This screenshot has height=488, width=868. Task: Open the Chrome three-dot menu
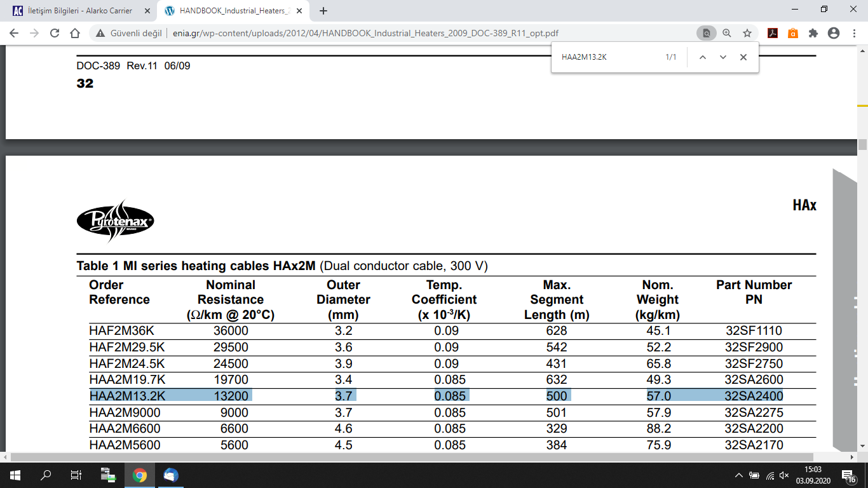[x=854, y=34]
